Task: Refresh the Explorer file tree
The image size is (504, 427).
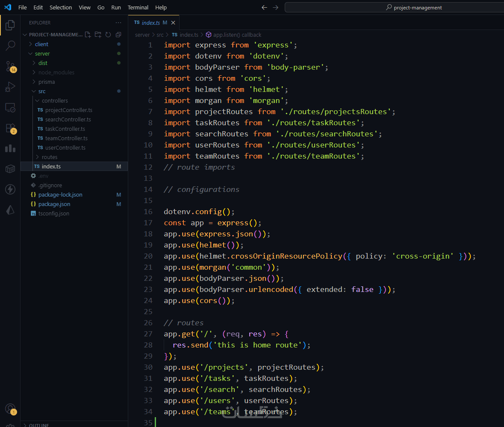Action: pos(108,35)
